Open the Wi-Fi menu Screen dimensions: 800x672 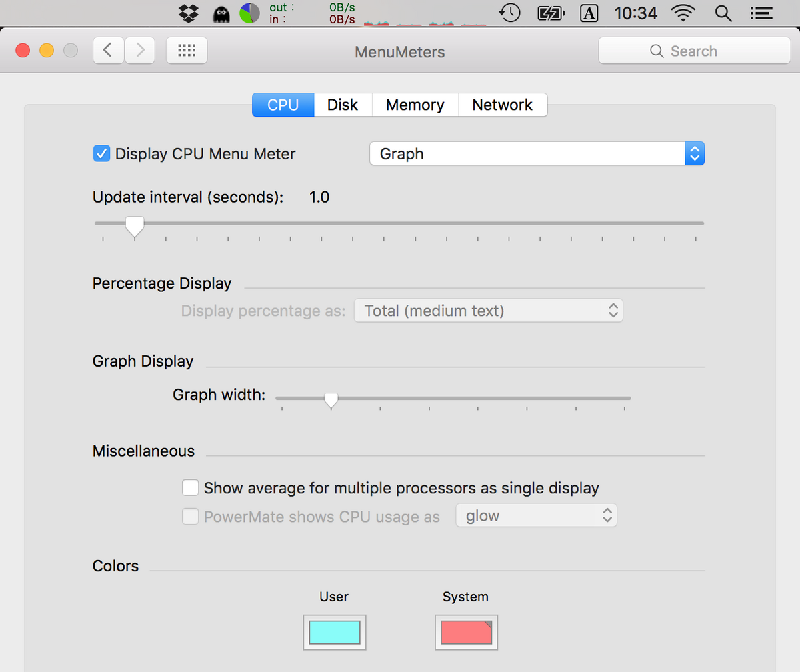pos(683,13)
